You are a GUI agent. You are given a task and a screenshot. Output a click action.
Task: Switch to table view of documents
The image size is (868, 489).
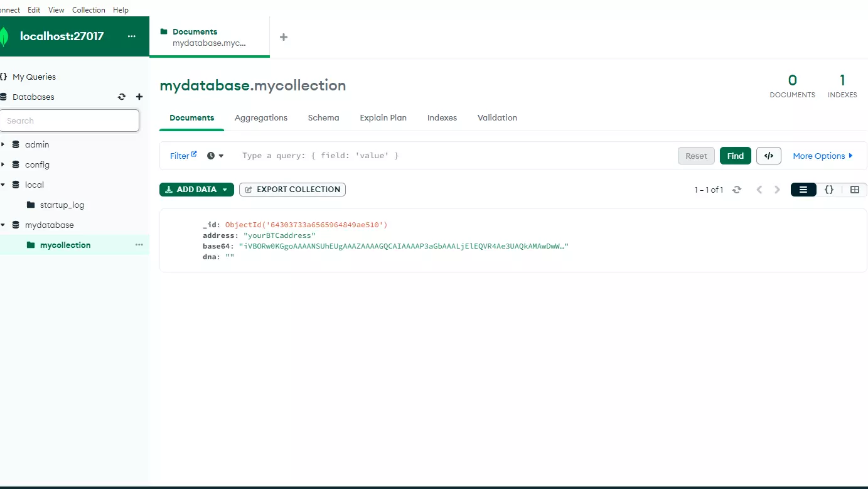click(854, 190)
